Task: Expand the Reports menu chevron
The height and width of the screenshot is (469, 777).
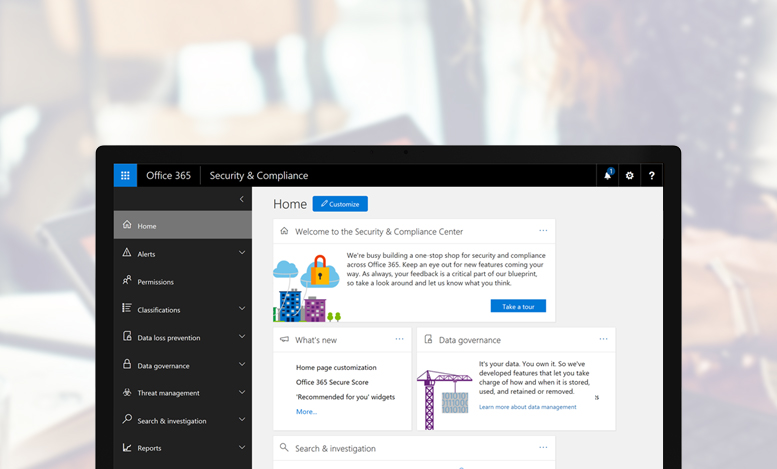Action: point(242,447)
